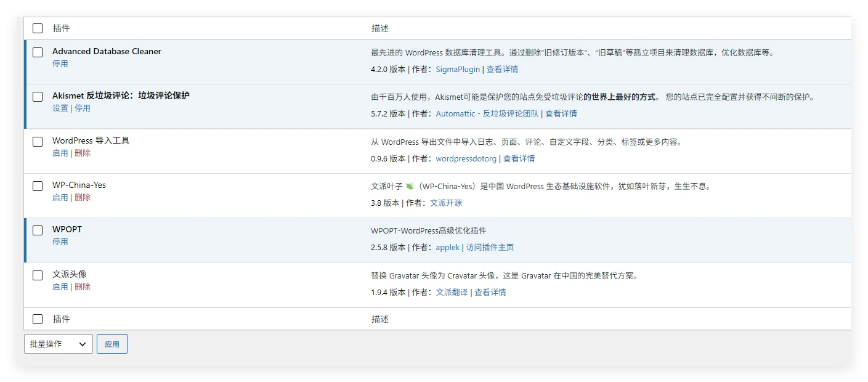The height and width of the screenshot is (382, 868).
Task: Select the WPOPT plugin checkbox
Action: click(x=38, y=230)
